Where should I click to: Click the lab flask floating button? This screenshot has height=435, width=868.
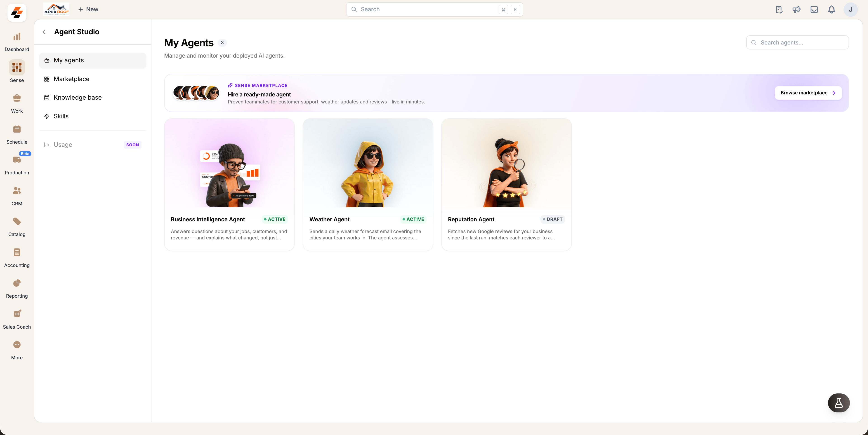[839, 403]
